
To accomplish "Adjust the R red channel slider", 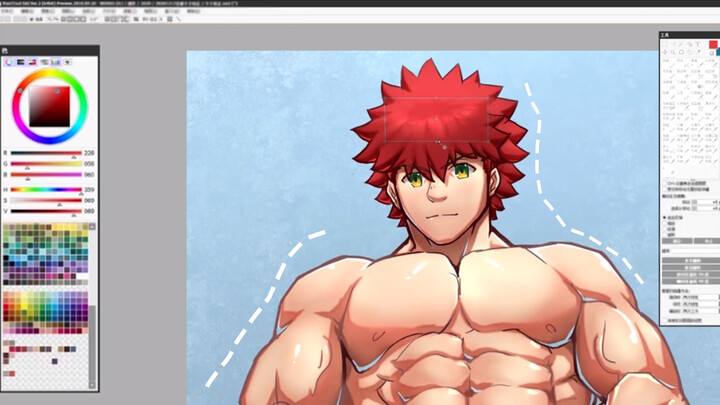I will click(x=46, y=153).
